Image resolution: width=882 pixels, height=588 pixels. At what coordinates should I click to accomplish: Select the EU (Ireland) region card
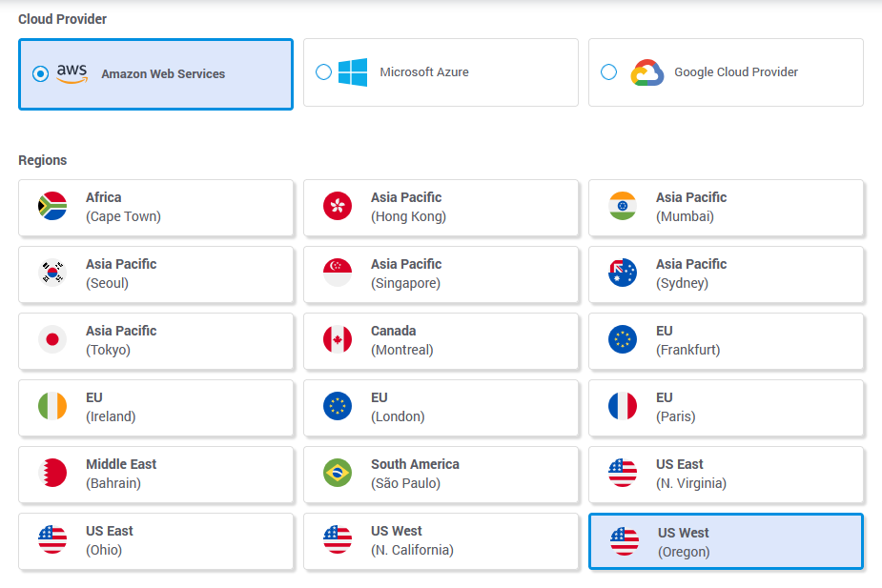point(155,407)
